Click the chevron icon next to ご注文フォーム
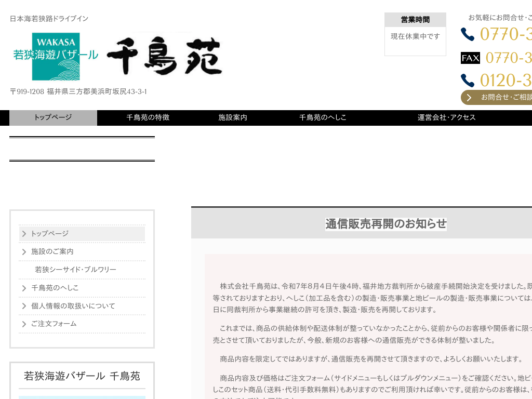The image size is (532, 399). click(x=24, y=324)
